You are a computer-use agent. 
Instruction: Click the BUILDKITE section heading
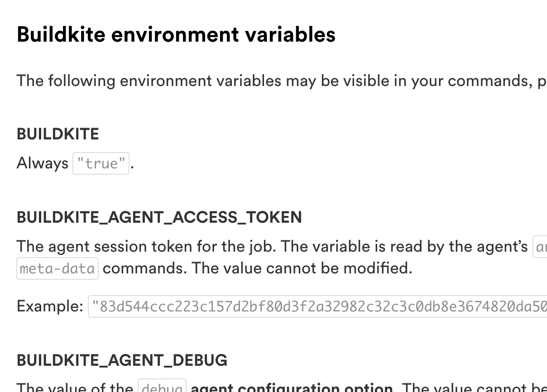[x=58, y=134]
